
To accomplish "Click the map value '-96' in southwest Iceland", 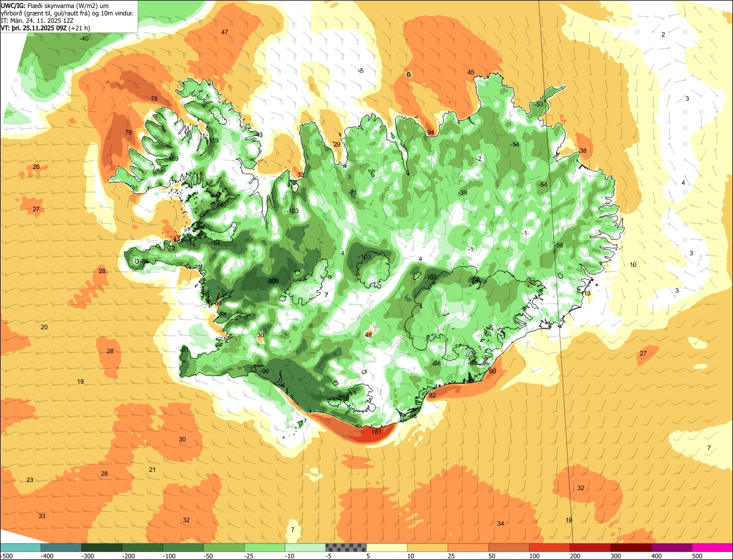I will [264, 371].
